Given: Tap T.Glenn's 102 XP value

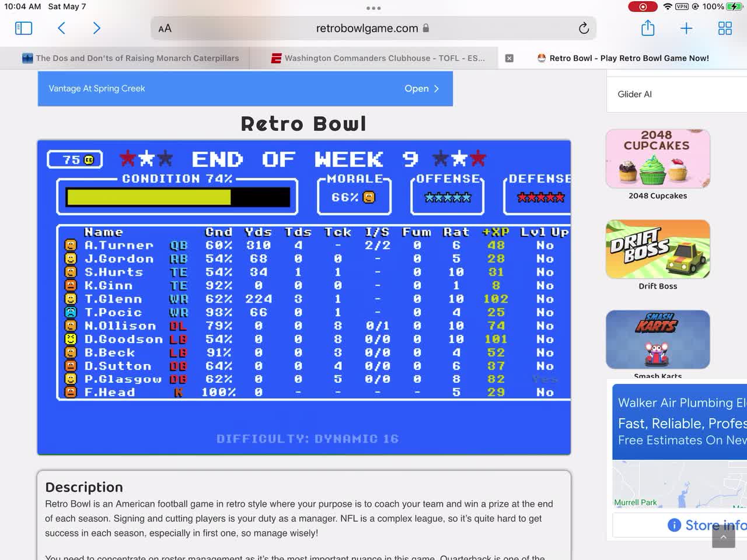Looking at the screenshot, I should (496, 299).
